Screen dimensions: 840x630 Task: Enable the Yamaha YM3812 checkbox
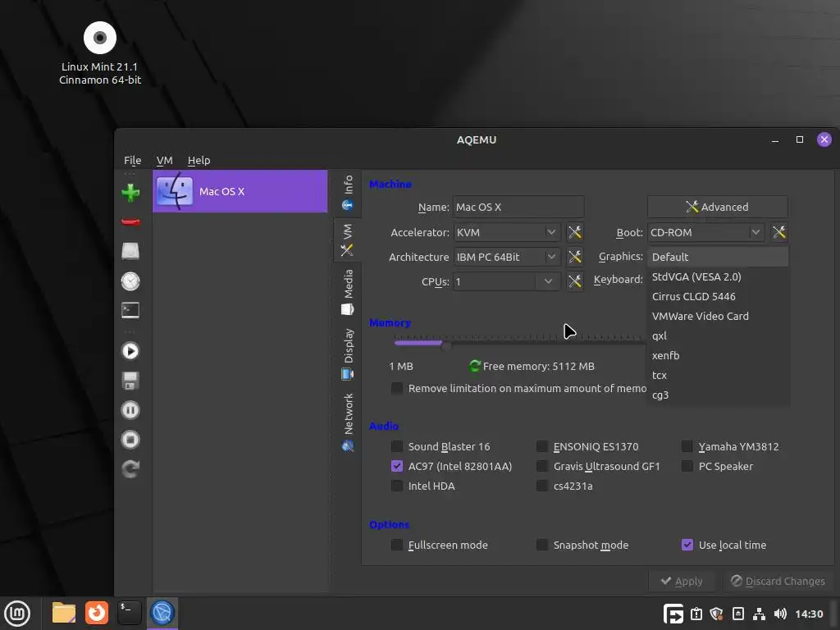(x=687, y=446)
